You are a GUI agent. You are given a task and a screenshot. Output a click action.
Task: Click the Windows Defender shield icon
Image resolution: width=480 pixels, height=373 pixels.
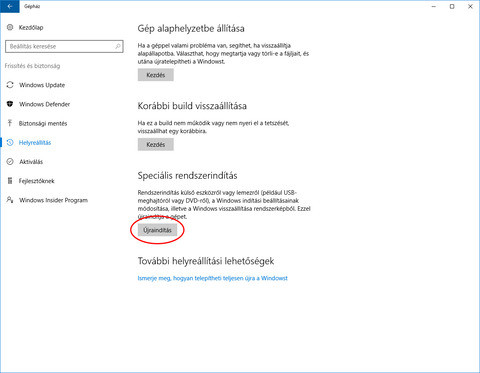[x=10, y=104]
